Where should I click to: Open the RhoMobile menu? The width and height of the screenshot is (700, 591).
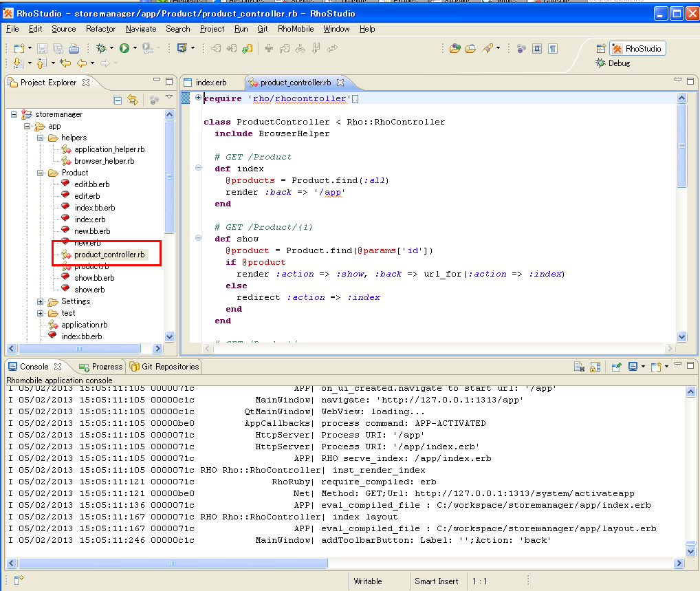(x=296, y=29)
